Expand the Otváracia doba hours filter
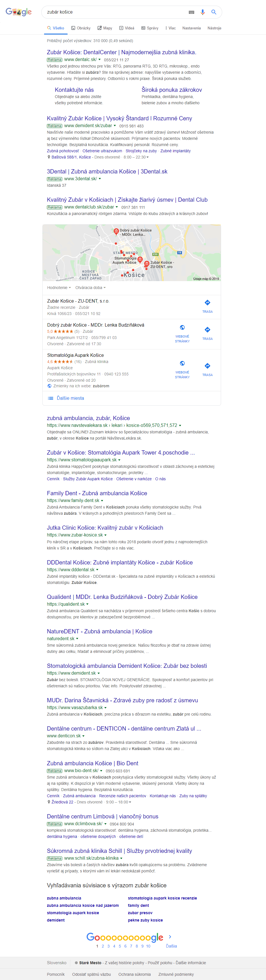This screenshot has width=266, height=980. (x=90, y=288)
